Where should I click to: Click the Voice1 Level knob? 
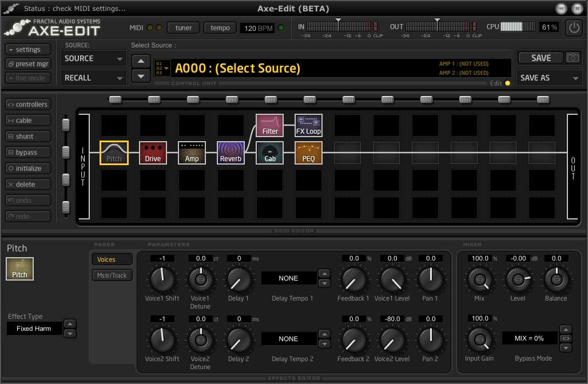(392, 279)
